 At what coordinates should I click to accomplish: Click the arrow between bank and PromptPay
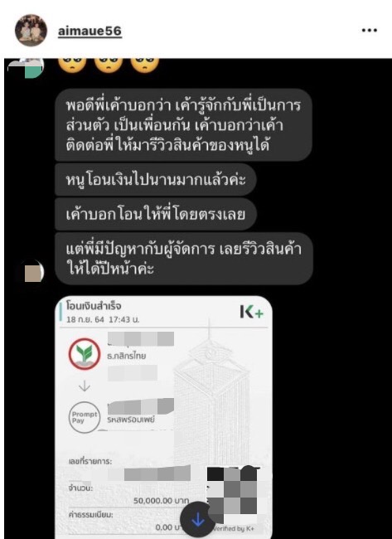(85, 386)
